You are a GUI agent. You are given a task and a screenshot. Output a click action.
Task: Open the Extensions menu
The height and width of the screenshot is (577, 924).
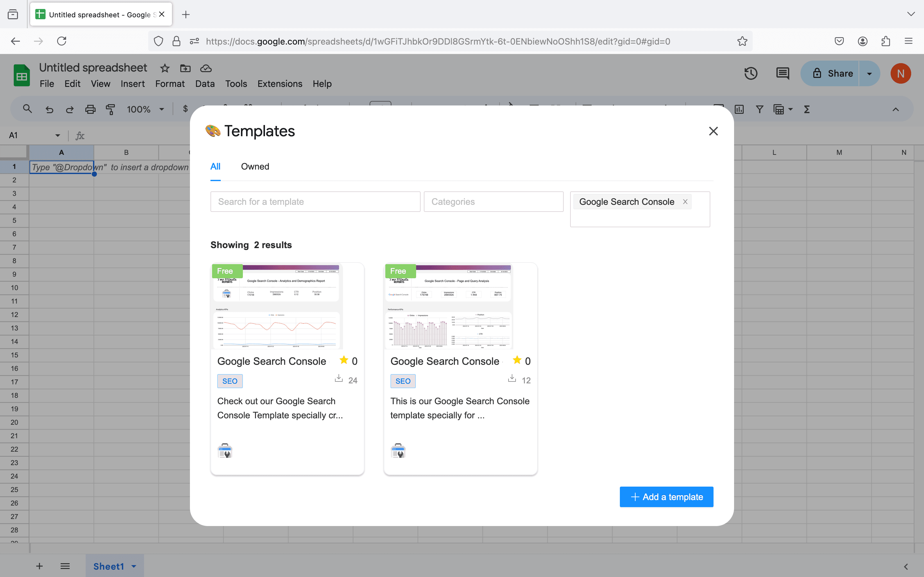pos(279,84)
